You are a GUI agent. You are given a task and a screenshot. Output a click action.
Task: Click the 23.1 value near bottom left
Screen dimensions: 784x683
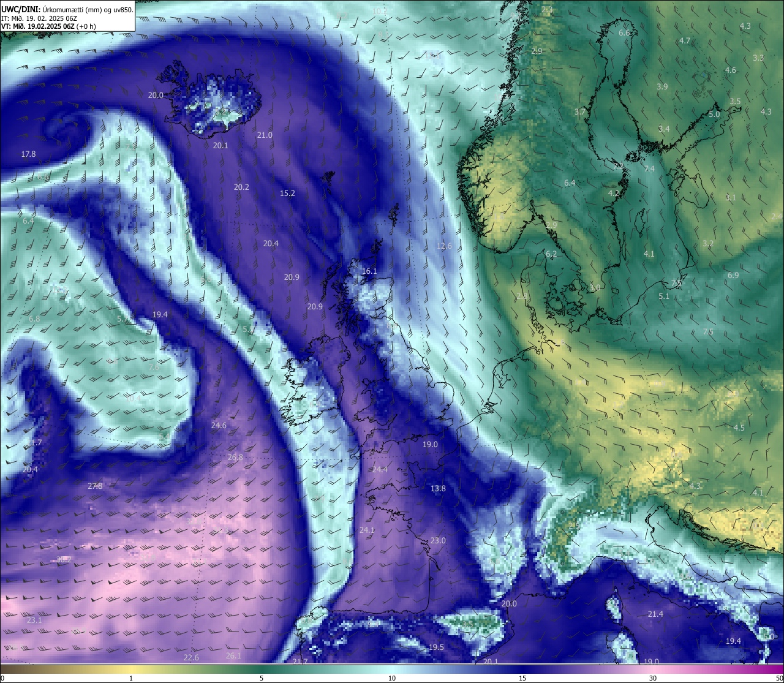(34, 620)
